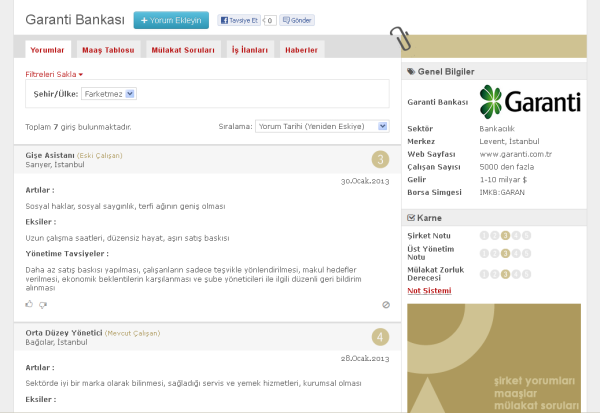600x413 pixels.
Task: Click the check icon beside Karne
Action: point(411,217)
